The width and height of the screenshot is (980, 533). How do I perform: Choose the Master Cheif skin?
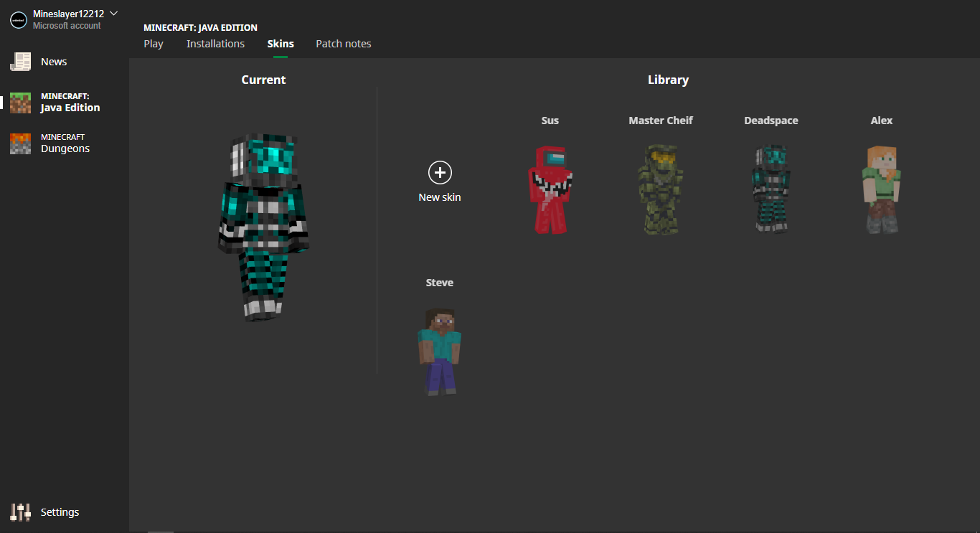coord(661,189)
